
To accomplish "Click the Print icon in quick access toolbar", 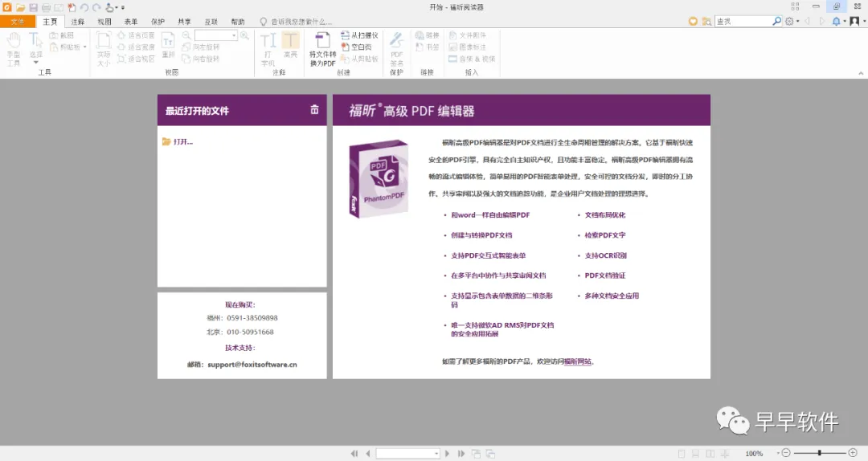I will click(x=46, y=8).
